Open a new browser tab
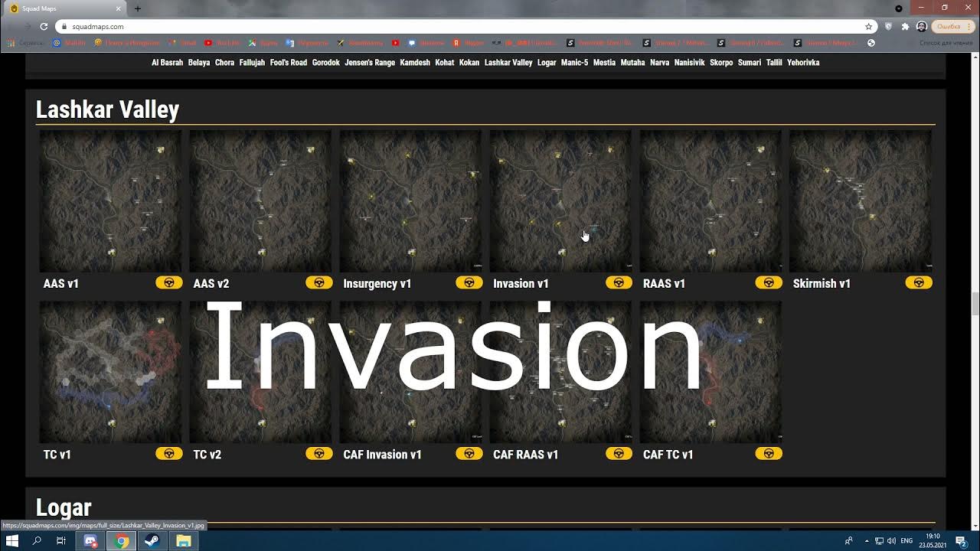Screen dimensions: 980x551 point(138,8)
